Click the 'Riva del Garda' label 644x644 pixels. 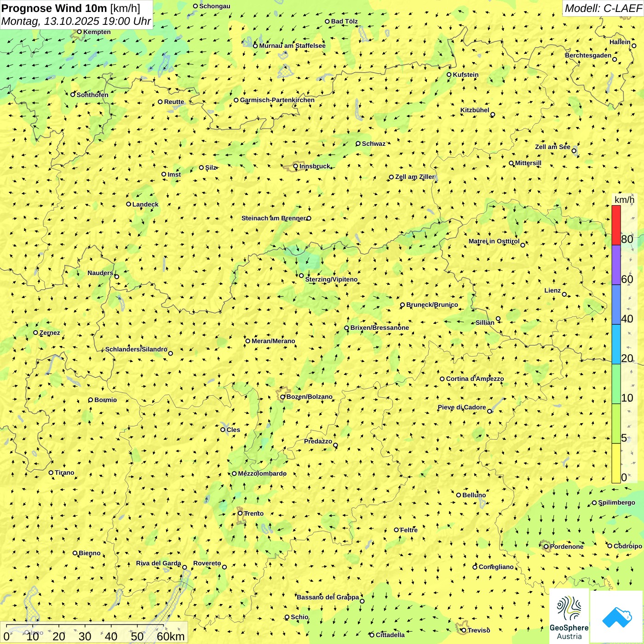click(159, 563)
